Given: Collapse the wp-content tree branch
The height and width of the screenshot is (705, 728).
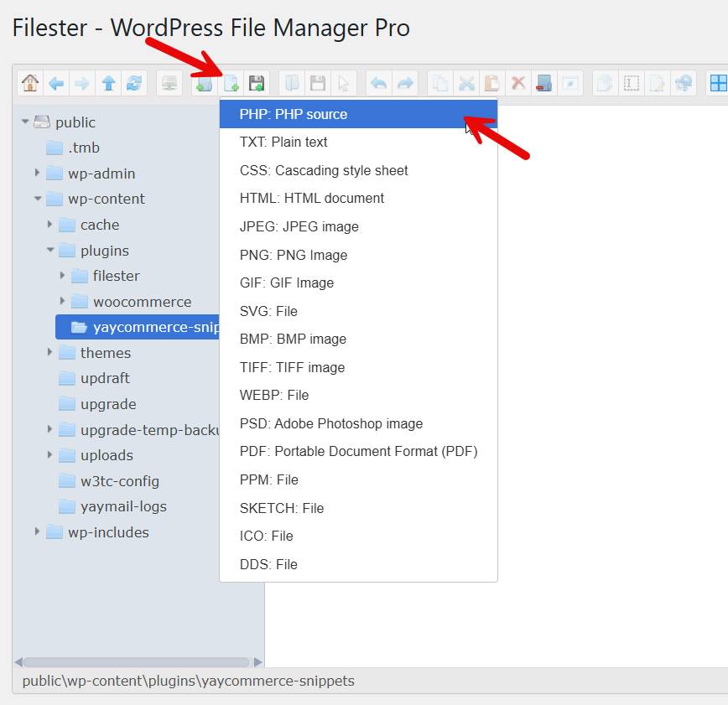Looking at the screenshot, I should [x=39, y=199].
